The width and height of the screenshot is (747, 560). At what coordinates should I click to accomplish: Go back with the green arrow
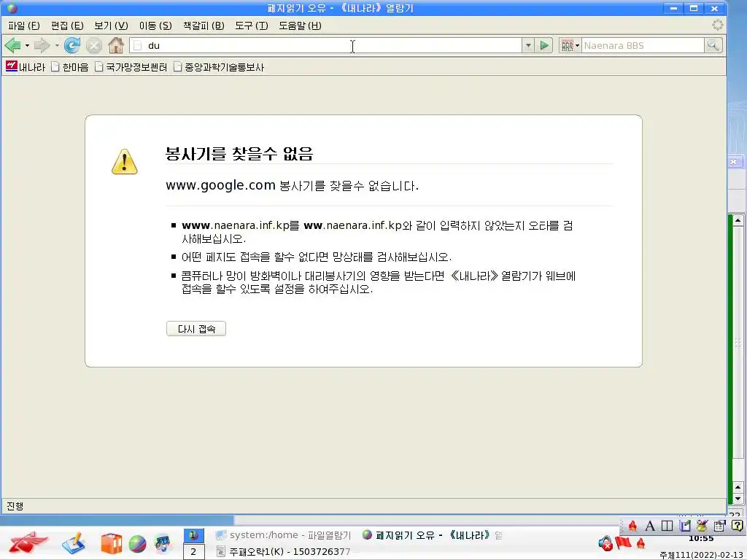13,46
